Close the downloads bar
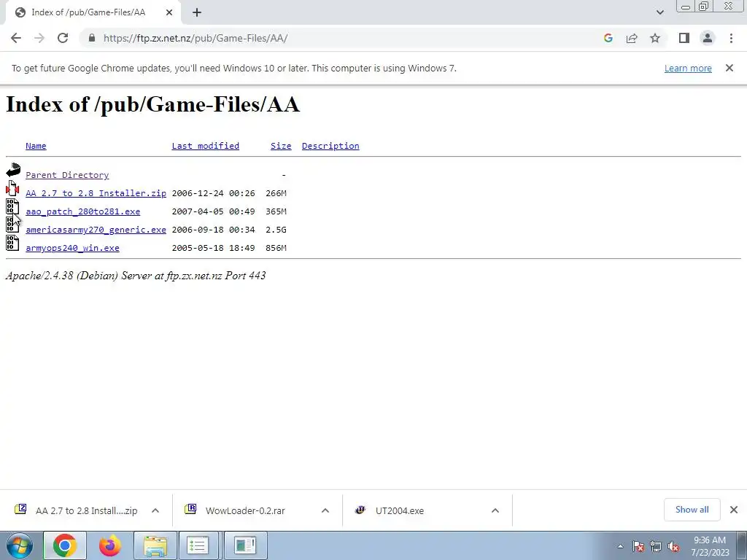 coord(734,510)
